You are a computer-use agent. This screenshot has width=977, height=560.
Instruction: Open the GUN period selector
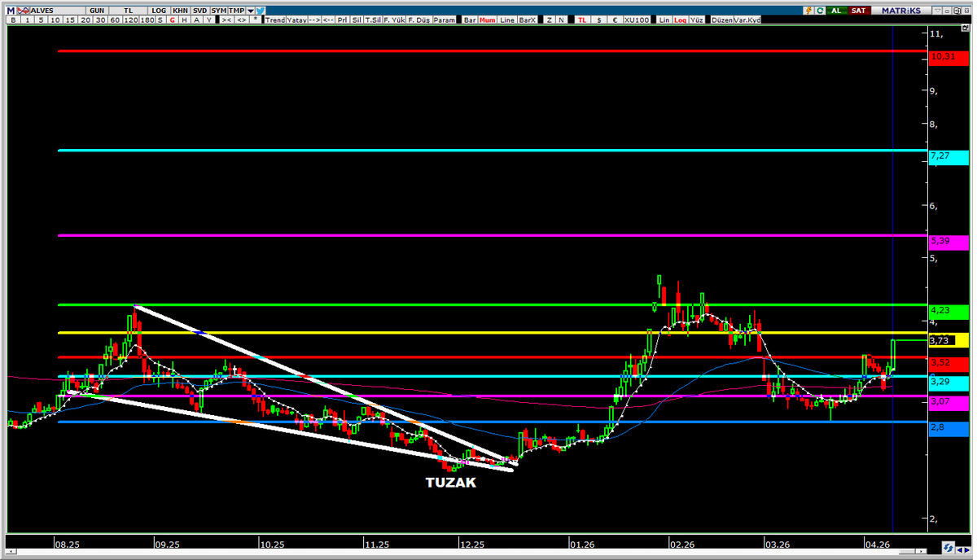(x=97, y=11)
